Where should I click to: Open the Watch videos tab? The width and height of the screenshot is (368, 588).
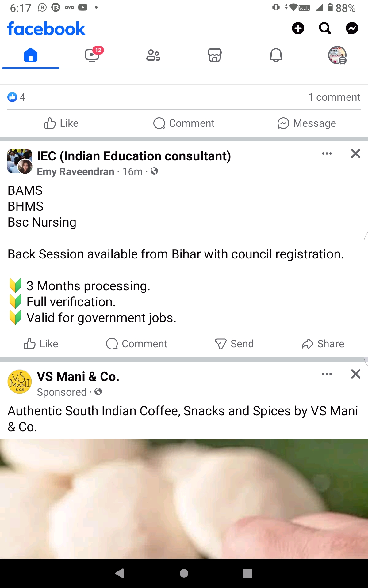click(x=92, y=55)
